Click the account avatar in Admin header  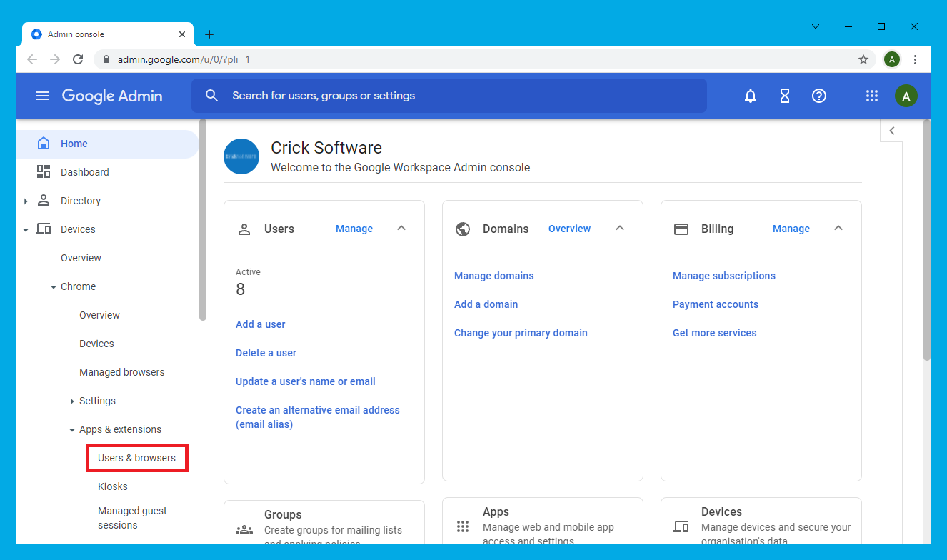[906, 96]
